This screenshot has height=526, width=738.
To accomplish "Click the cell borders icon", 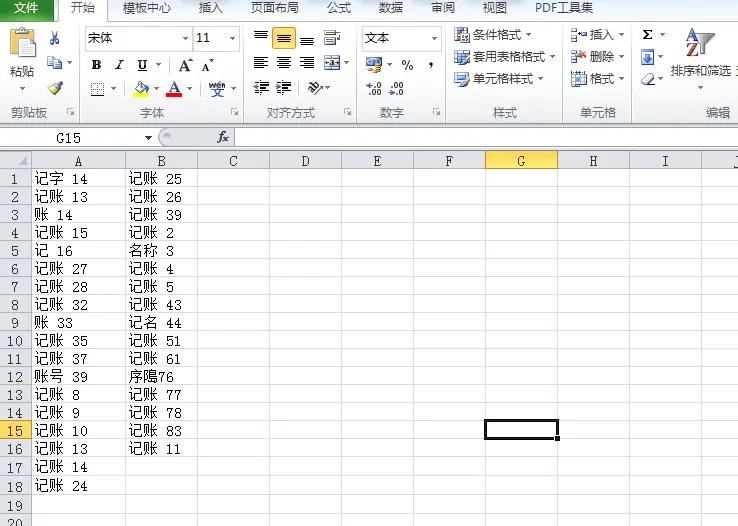I will [x=97, y=88].
